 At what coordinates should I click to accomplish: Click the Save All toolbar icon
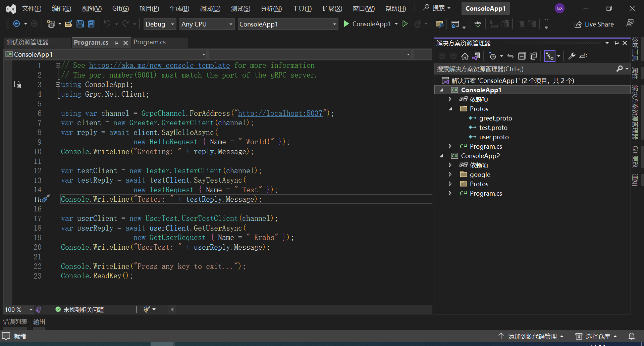[91, 24]
